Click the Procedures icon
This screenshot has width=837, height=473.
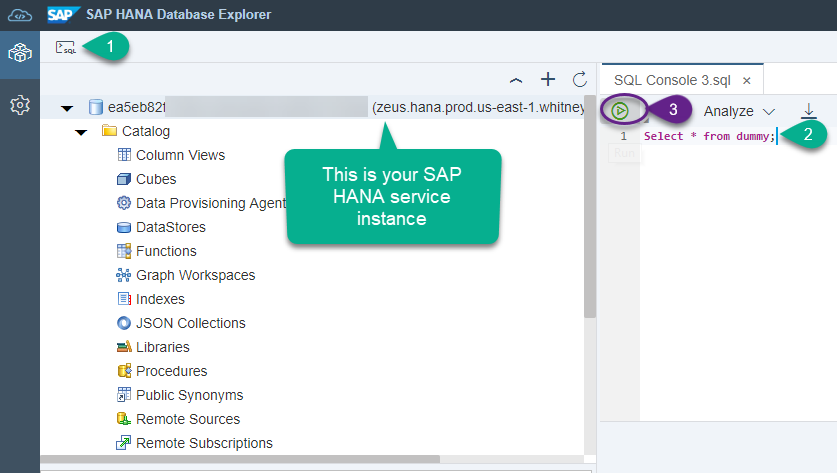tap(124, 370)
